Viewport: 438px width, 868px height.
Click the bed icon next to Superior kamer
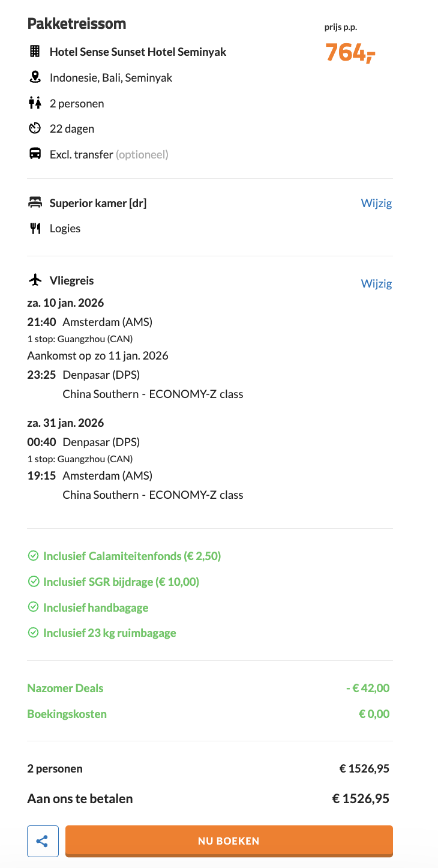click(x=34, y=202)
